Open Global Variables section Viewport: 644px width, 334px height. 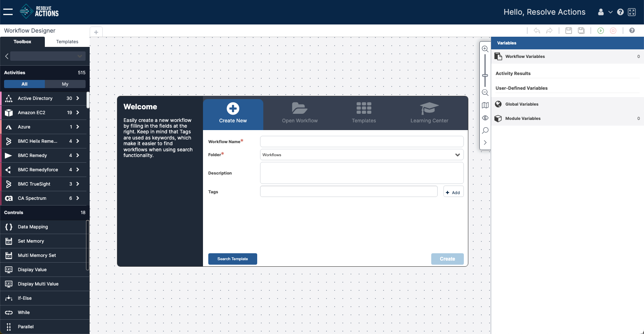point(567,104)
